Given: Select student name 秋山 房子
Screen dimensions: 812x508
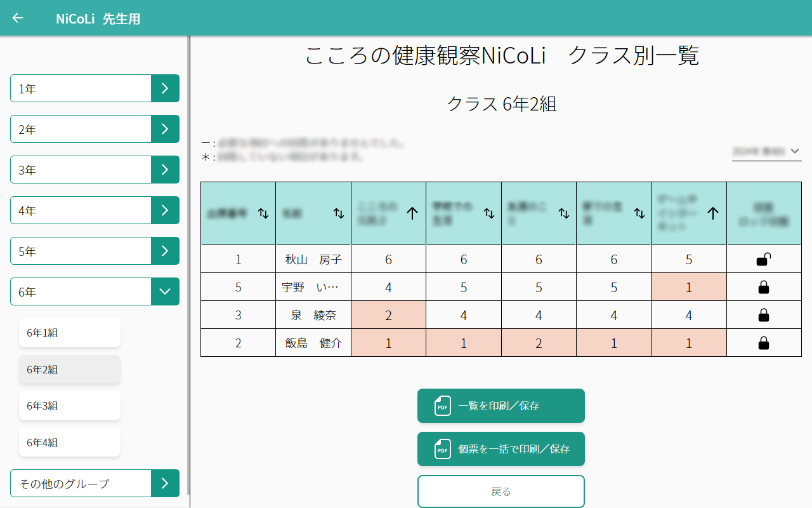Looking at the screenshot, I should tap(313, 259).
